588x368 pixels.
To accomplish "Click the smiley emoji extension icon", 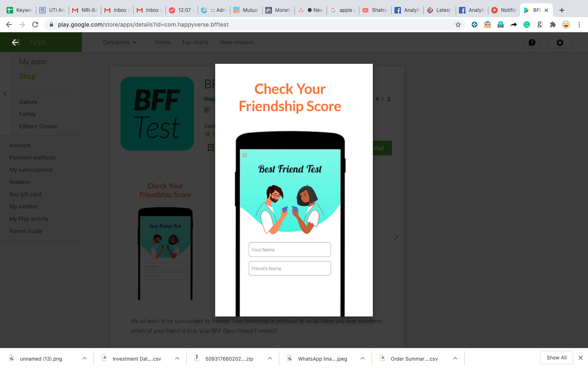I will point(566,25).
